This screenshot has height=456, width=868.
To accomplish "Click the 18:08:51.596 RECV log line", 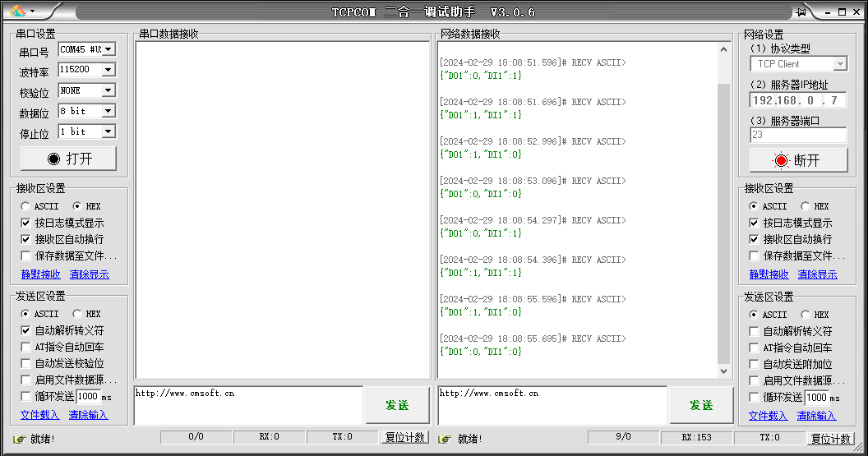I will pos(533,62).
